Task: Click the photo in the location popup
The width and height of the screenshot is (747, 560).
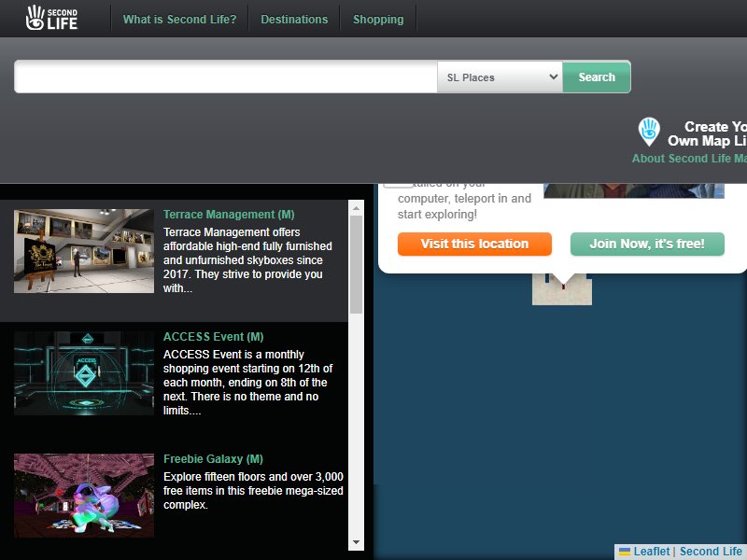Action: pyautogui.click(x=634, y=190)
